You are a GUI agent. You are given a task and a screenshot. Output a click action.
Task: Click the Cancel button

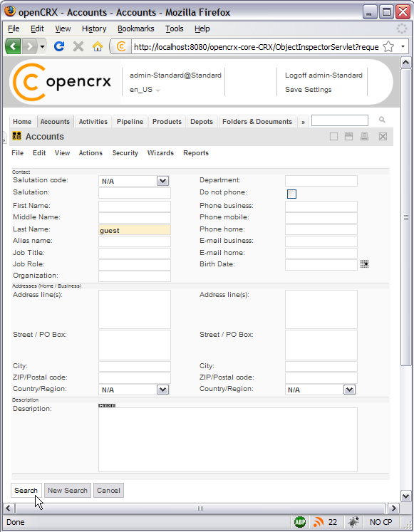click(108, 490)
